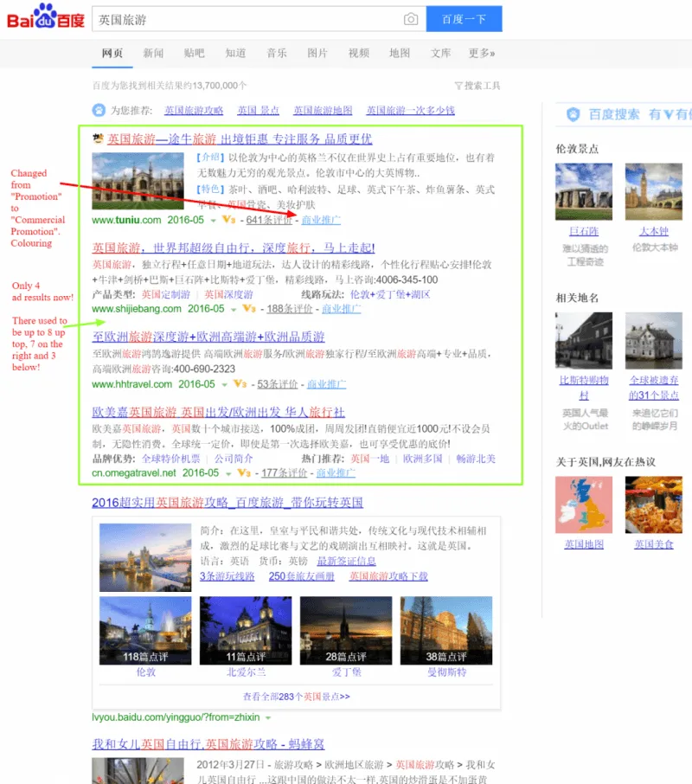692x784 pixels.
Task: Open 250套旅友画册 link
Action: pyautogui.click(x=302, y=576)
